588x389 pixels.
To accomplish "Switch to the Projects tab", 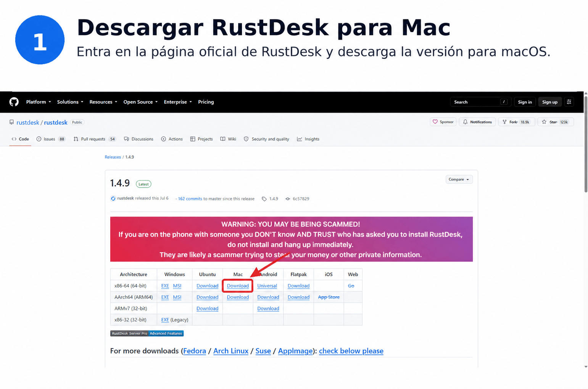I will 201,139.
